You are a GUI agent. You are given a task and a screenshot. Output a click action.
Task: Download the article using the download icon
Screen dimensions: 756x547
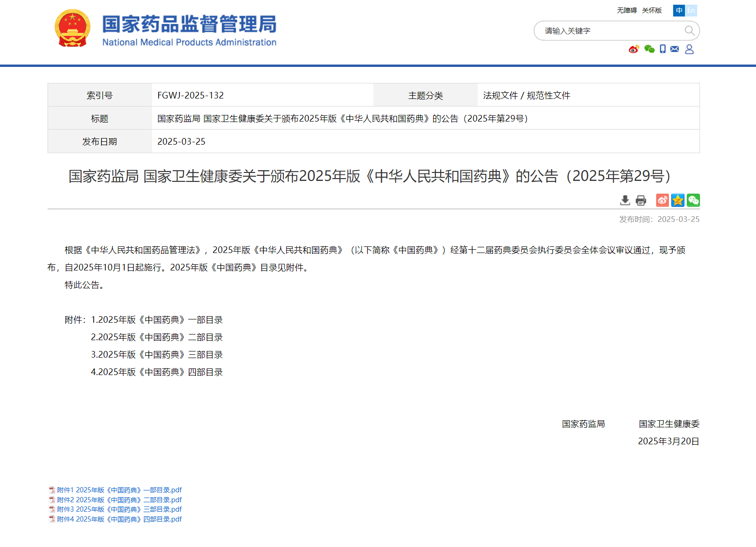(625, 200)
